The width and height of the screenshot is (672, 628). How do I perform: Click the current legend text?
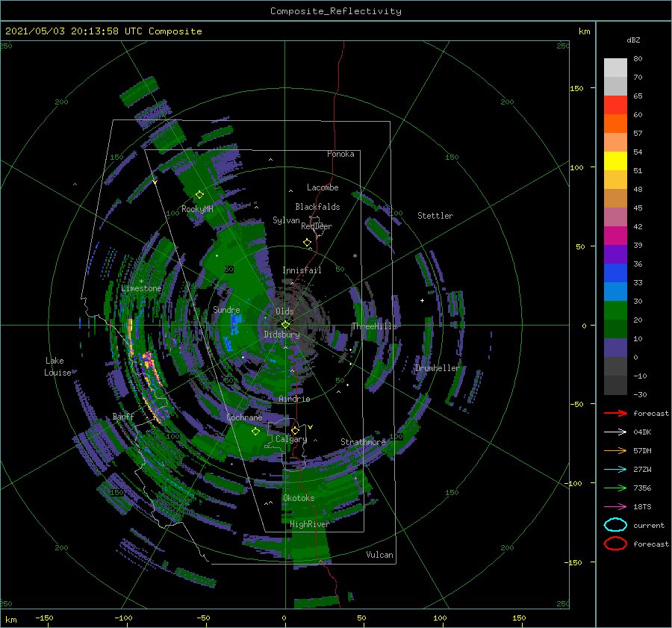[x=649, y=525]
